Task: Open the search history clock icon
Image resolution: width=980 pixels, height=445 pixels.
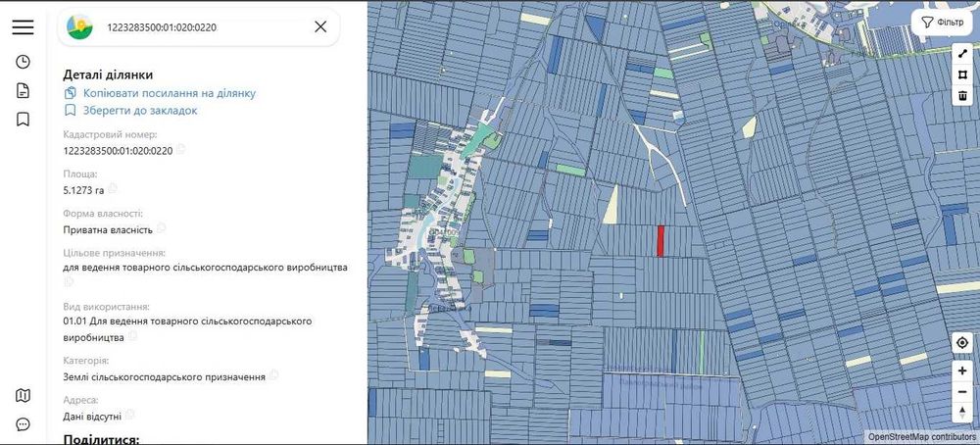Action: 23,61
